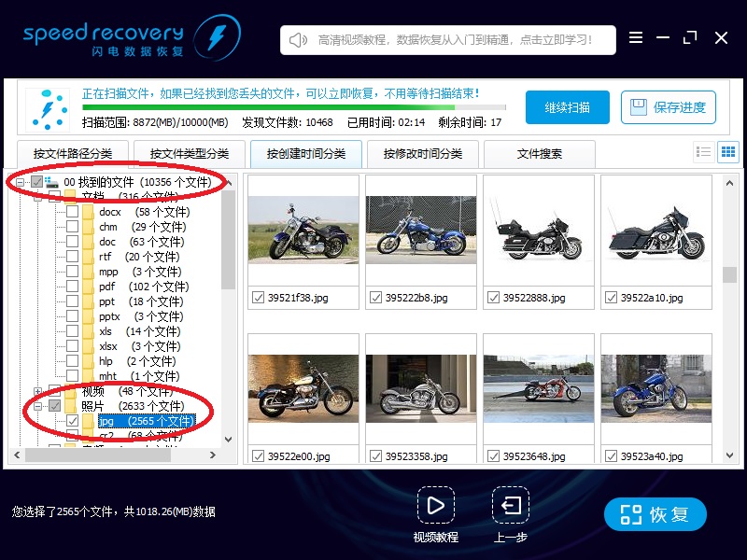Open the hamburger menu in the title bar
The width and height of the screenshot is (747, 560).
pos(636,38)
